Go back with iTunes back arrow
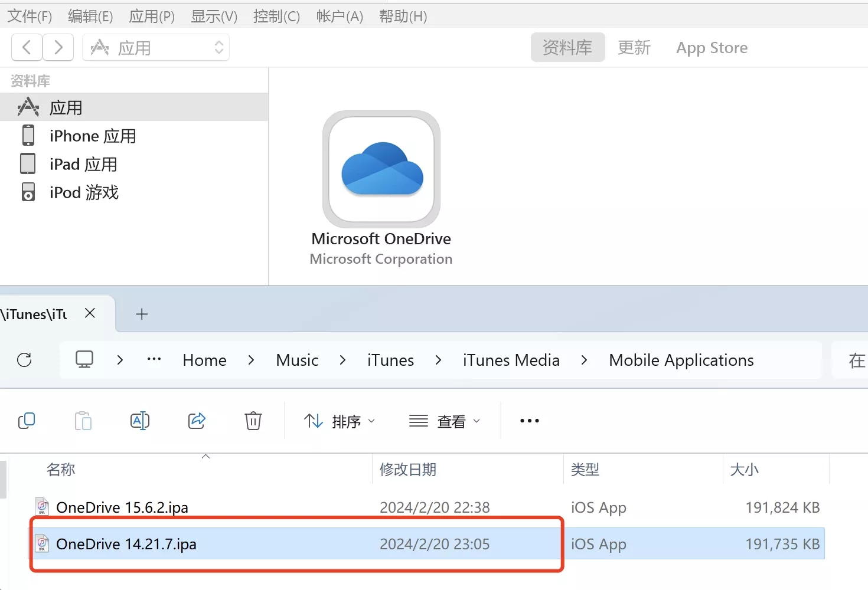868x590 pixels. (27, 47)
